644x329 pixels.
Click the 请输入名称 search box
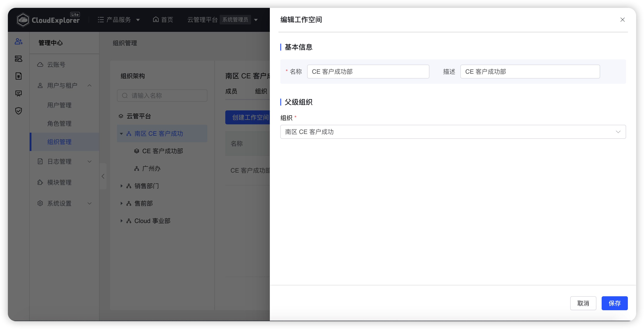[162, 95]
